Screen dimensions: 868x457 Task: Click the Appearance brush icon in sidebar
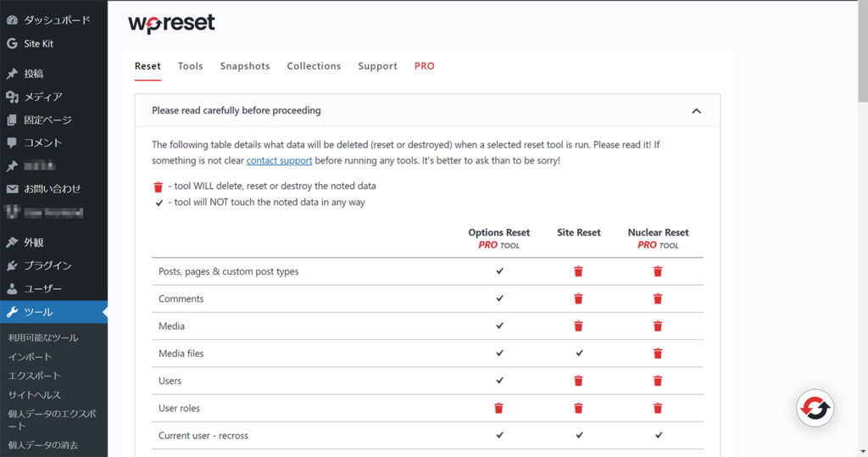[x=12, y=242]
